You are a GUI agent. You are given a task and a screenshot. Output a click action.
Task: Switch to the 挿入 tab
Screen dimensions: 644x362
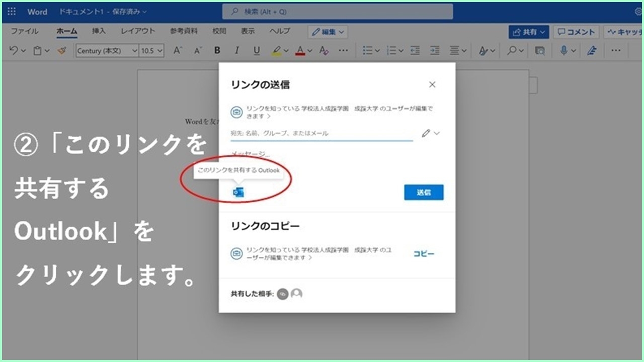pyautogui.click(x=99, y=31)
